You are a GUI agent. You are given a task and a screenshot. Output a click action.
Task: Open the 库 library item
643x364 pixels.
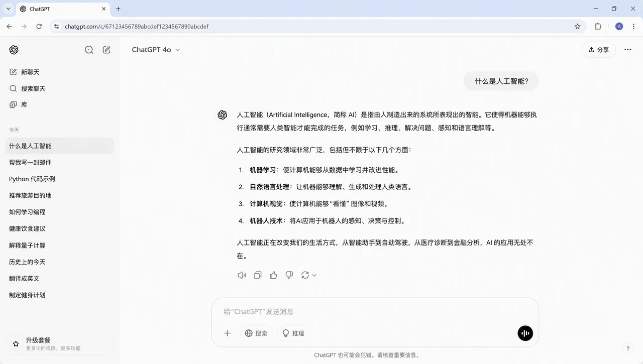pos(60,104)
